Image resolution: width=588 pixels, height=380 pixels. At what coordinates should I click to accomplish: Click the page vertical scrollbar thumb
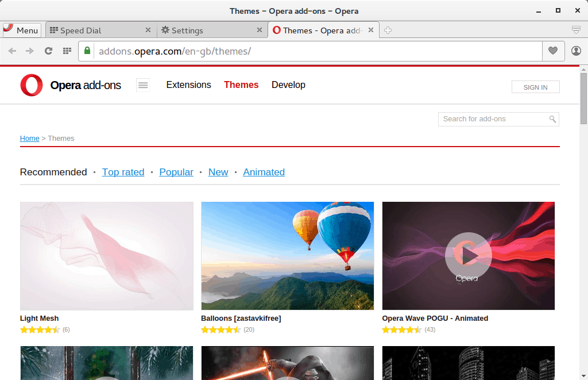point(583,98)
